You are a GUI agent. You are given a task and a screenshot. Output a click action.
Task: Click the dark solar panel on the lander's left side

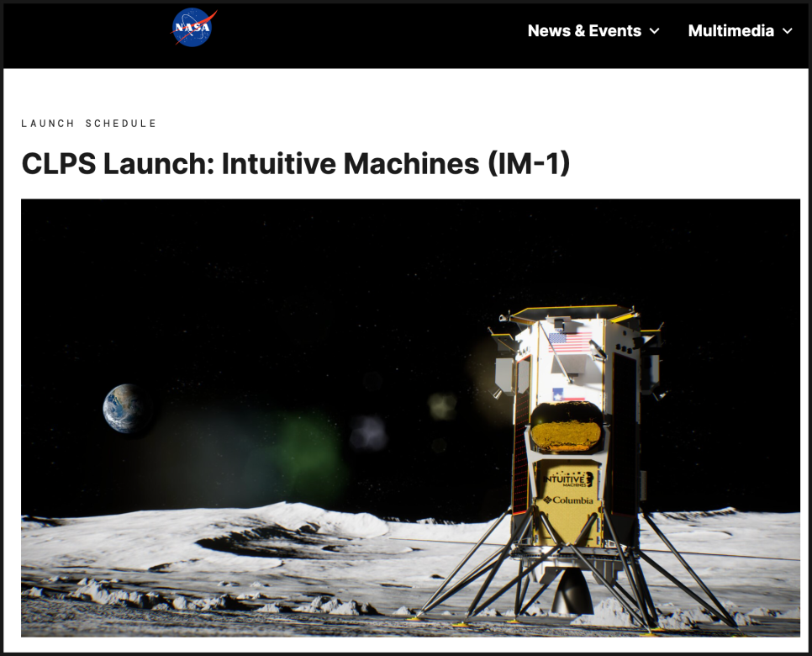click(523, 454)
